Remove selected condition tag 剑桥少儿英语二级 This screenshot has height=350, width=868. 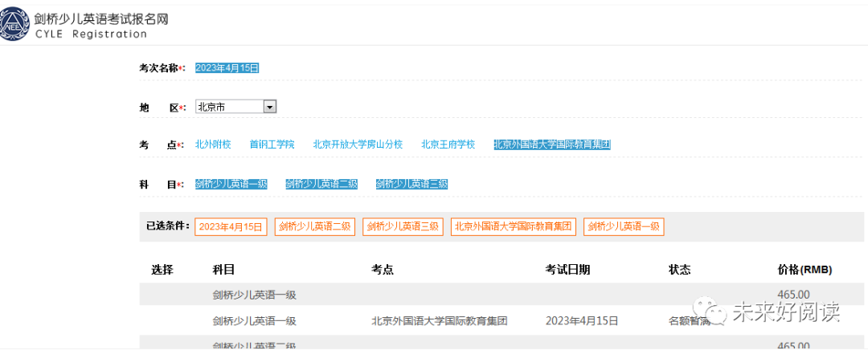(x=315, y=226)
